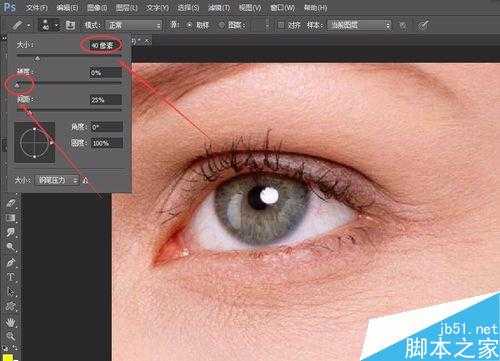500x361 pixels.
Task: Open the 模式 blend mode dropdown
Action: coord(134,25)
